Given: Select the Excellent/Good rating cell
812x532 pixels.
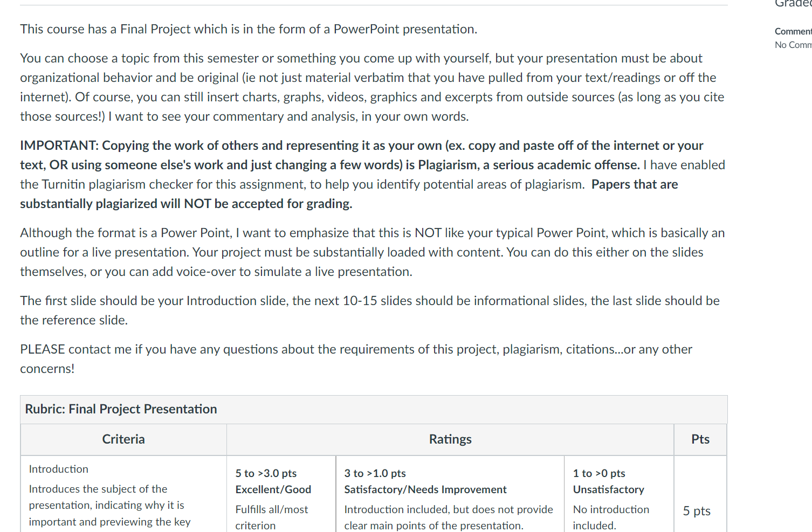Looking at the screenshot, I should 281,494.
